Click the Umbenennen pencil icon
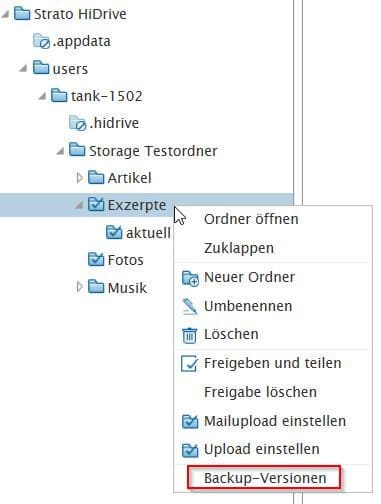Image resolution: width=381 pixels, height=504 pixels. (190, 307)
